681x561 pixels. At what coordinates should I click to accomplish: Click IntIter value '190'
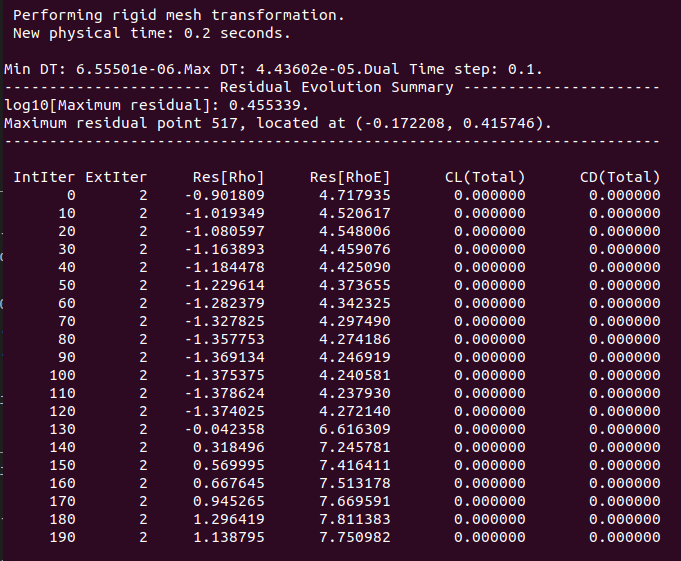click(x=63, y=538)
